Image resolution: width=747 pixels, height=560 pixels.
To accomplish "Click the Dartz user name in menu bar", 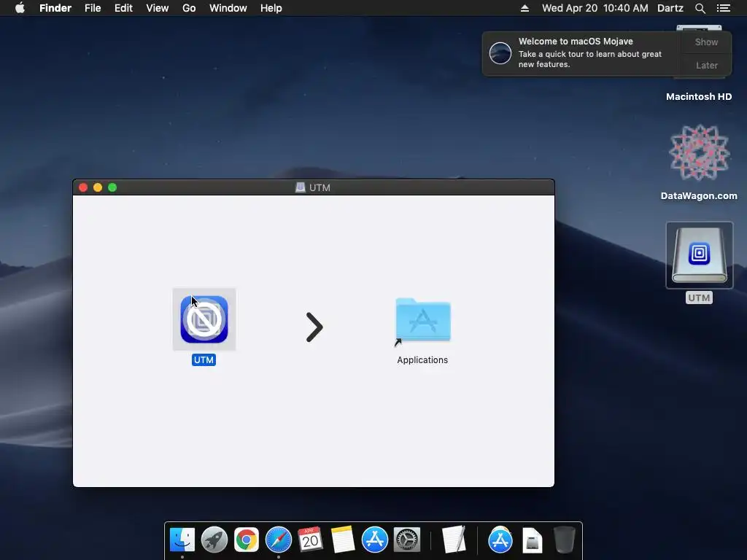I will tap(670, 8).
